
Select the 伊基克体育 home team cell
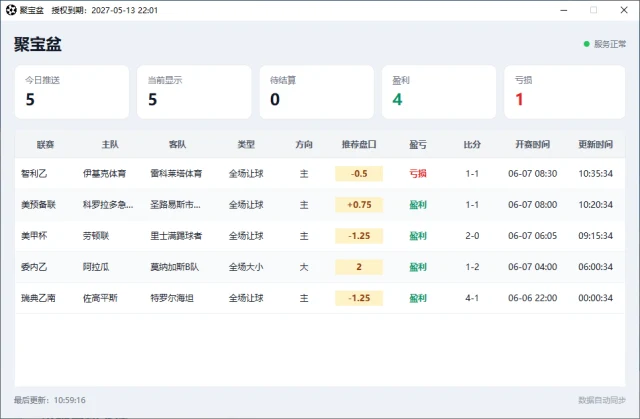pyautogui.click(x=104, y=174)
